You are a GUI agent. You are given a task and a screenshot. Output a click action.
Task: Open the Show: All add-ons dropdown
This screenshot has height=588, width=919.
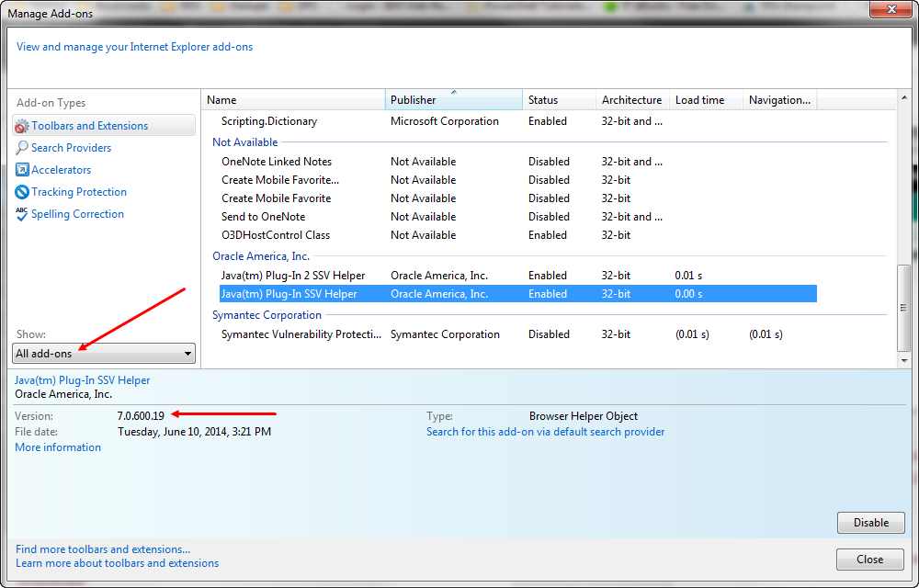pyautogui.click(x=104, y=353)
